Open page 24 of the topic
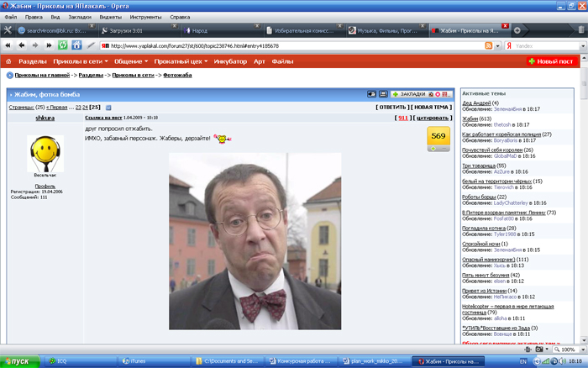Image resolution: width=588 pixels, height=368 pixels. coord(85,108)
